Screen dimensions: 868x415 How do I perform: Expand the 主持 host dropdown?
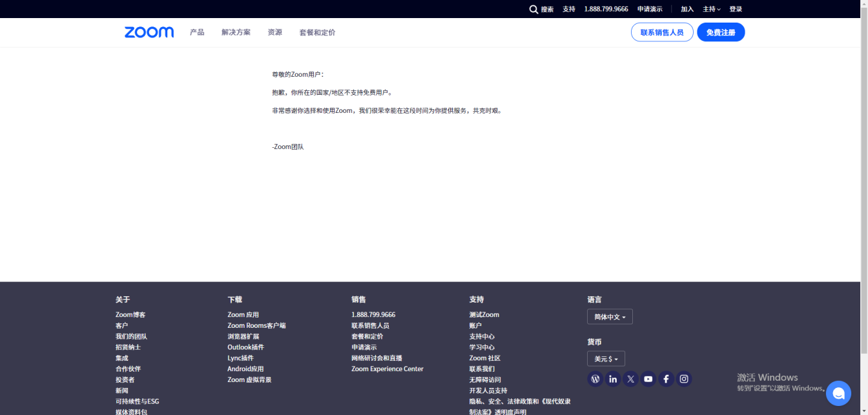pos(712,9)
